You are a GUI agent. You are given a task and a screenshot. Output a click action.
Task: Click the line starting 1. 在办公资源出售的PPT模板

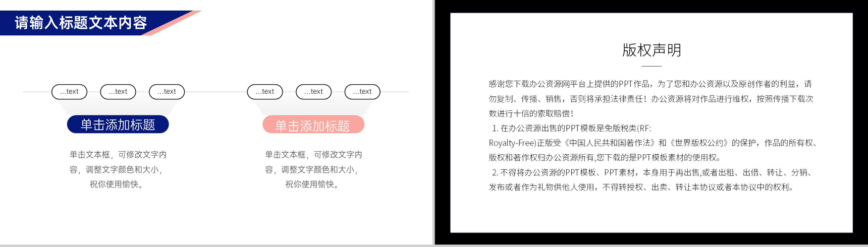pos(571,128)
